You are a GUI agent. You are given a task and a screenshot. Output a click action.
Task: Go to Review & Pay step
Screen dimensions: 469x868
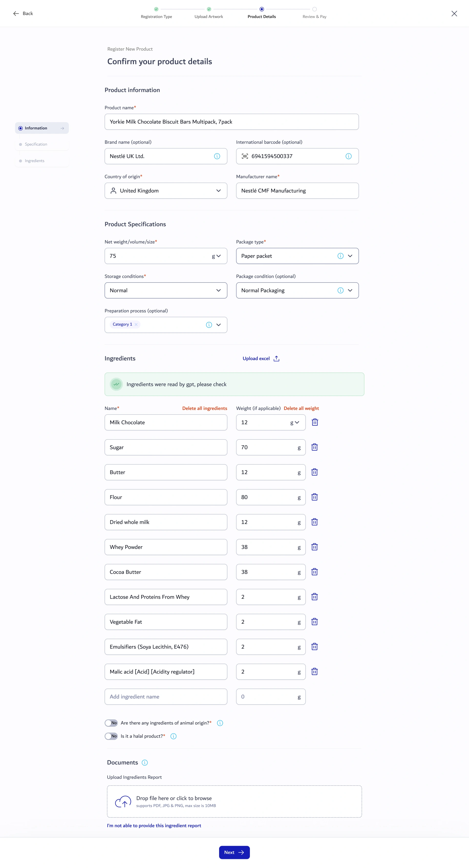[314, 13]
